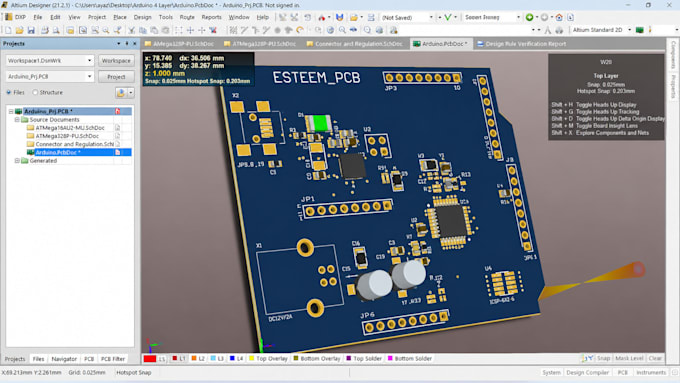Viewport: 680px width, 383px height.
Task: Open the Reports menu
Action: coord(211,17)
